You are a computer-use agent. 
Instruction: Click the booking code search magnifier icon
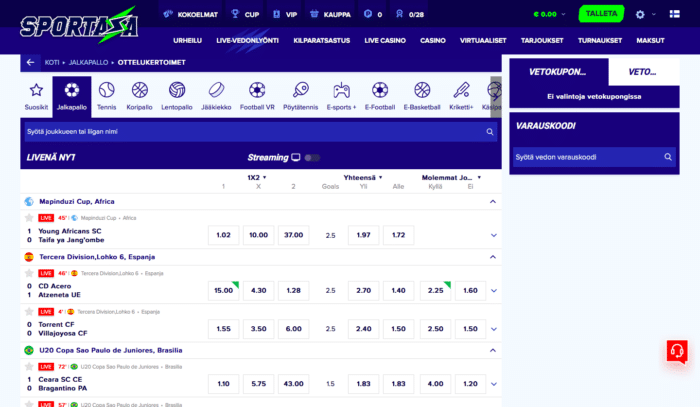coord(668,157)
